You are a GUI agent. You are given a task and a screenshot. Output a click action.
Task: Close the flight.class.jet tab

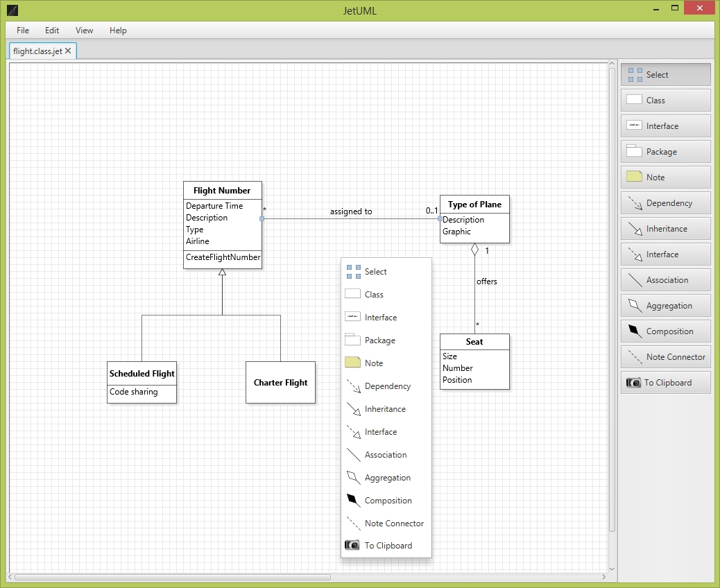click(x=68, y=51)
